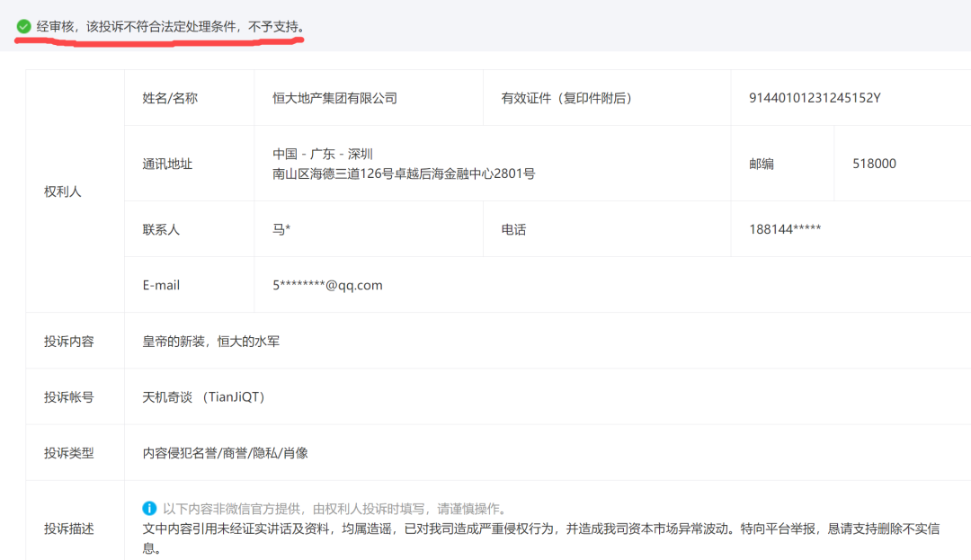Click the 权利人 row header

pyautogui.click(x=63, y=191)
